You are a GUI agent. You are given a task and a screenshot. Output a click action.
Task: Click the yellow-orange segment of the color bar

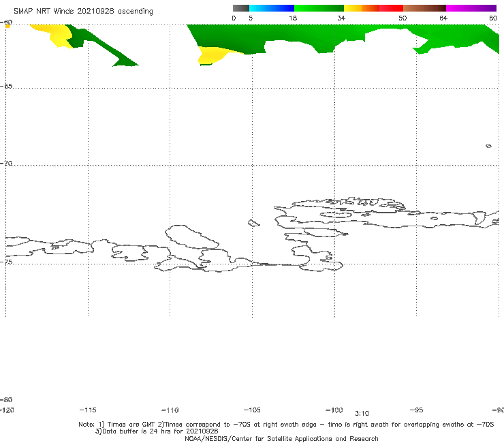point(362,8)
